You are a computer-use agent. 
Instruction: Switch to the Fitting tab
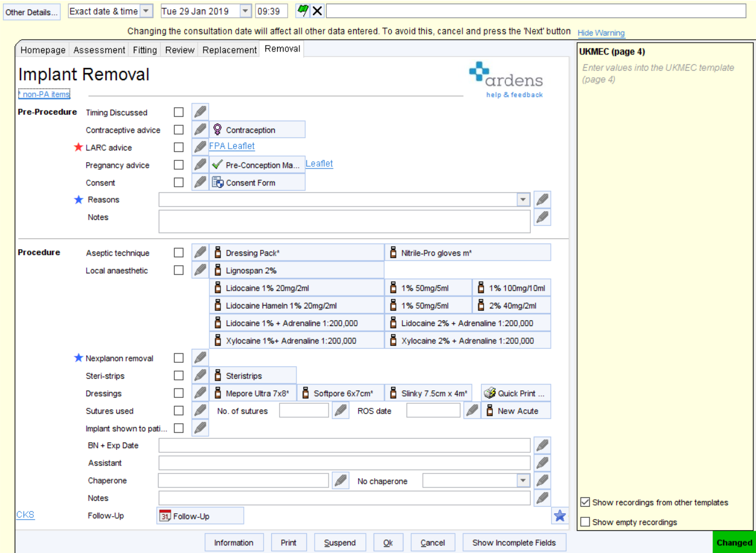coord(144,50)
